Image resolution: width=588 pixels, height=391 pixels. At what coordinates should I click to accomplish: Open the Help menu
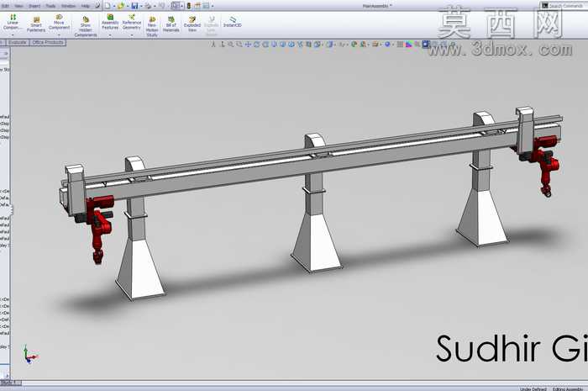click(x=86, y=6)
